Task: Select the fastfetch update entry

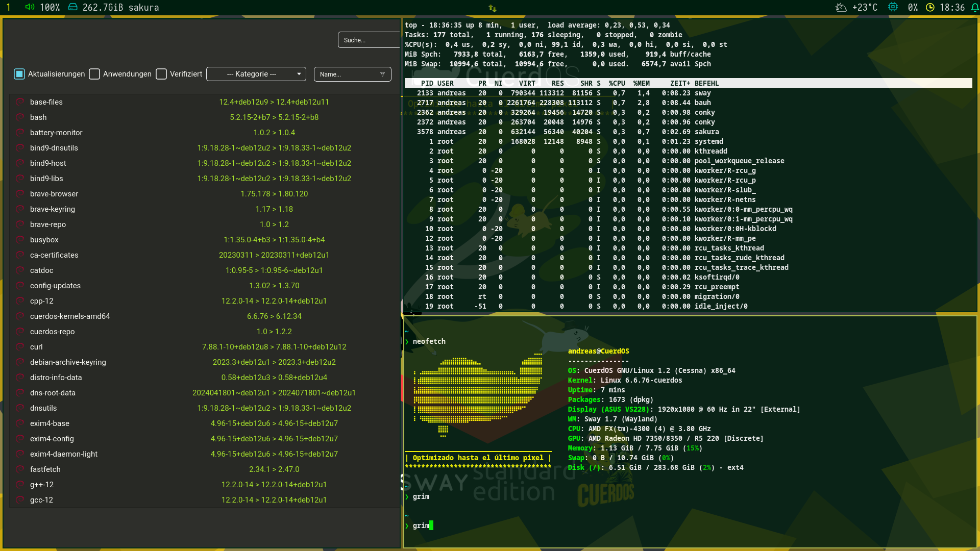Action: (x=45, y=469)
